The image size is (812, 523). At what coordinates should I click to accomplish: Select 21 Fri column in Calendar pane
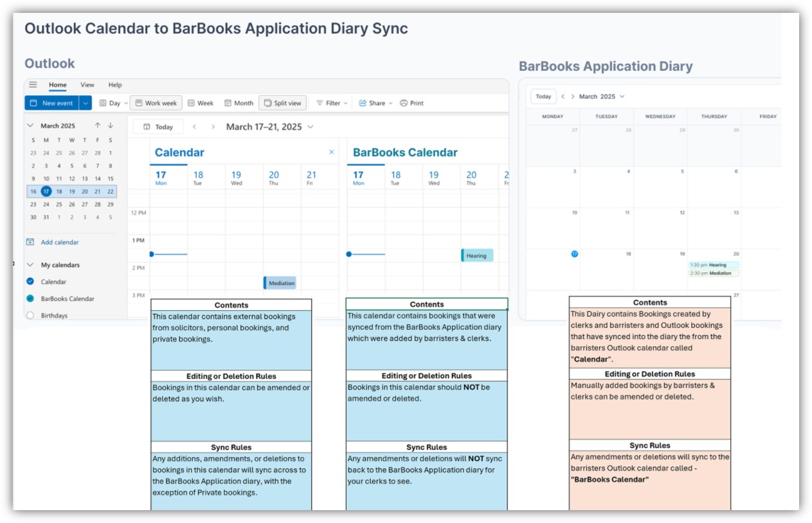[311, 178]
